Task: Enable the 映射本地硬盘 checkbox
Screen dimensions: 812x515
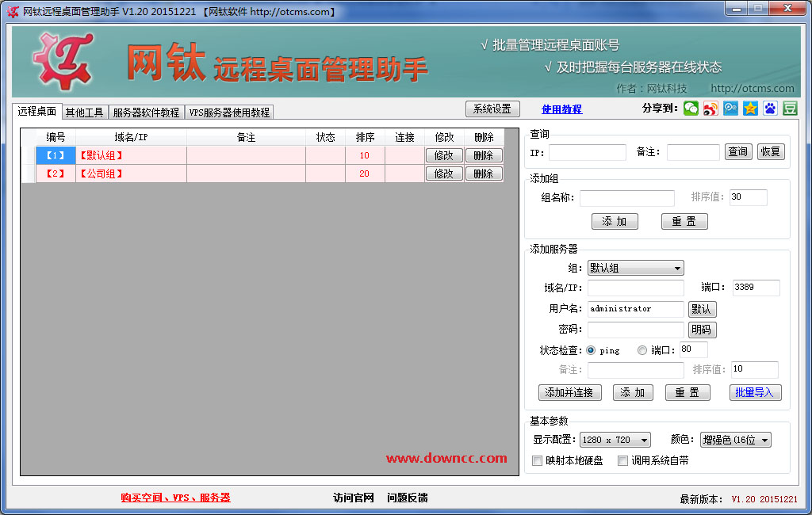Action: coord(536,460)
